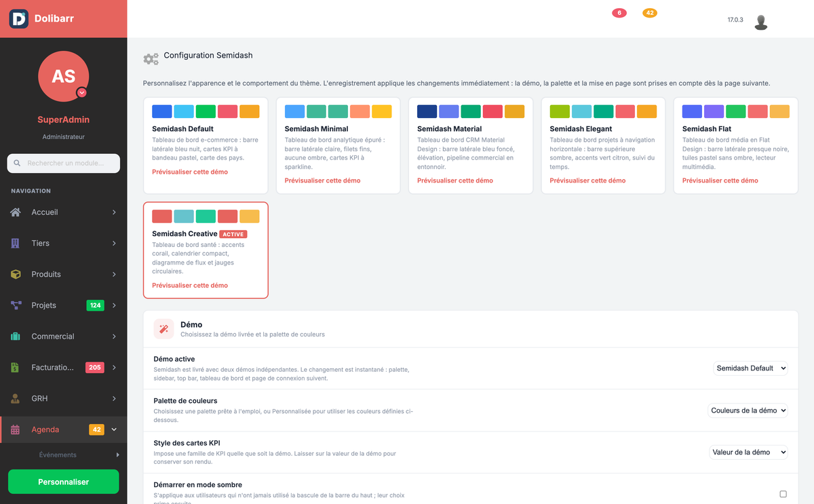The width and height of the screenshot is (814, 504).
Task: Click the yellow swatch in Semidash Minimal
Action: (382, 111)
